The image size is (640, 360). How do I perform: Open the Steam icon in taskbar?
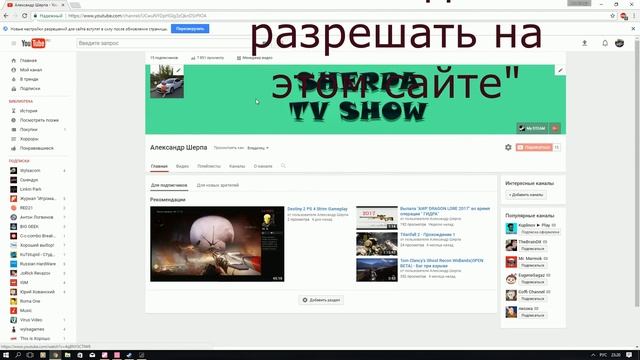pos(129,355)
